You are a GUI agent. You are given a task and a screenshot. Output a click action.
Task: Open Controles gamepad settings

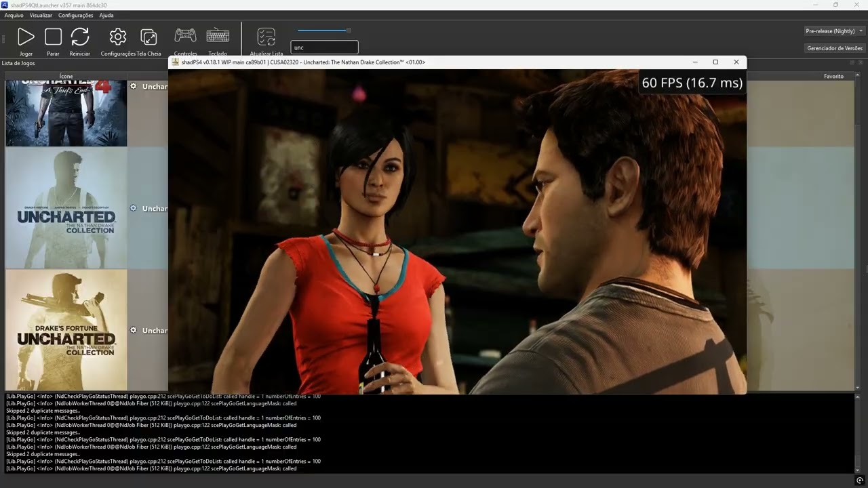click(x=185, y=35)
